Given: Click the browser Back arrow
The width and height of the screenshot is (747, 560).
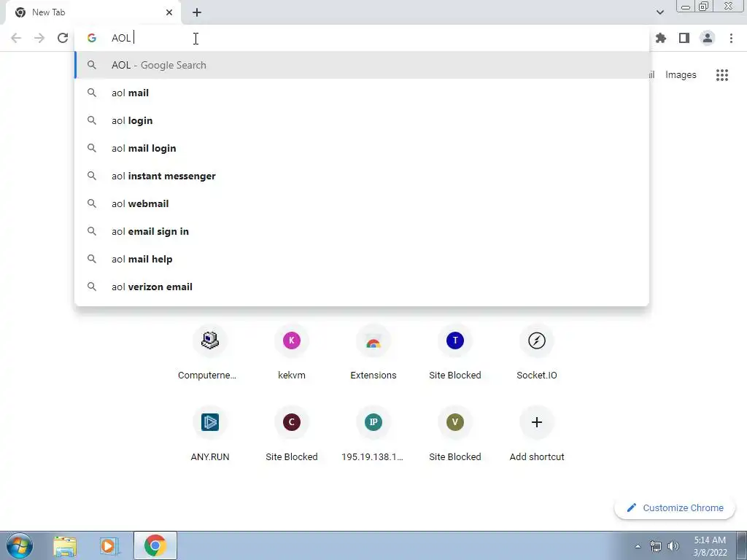Looking at the screenshot, I should tap(16, 38).
